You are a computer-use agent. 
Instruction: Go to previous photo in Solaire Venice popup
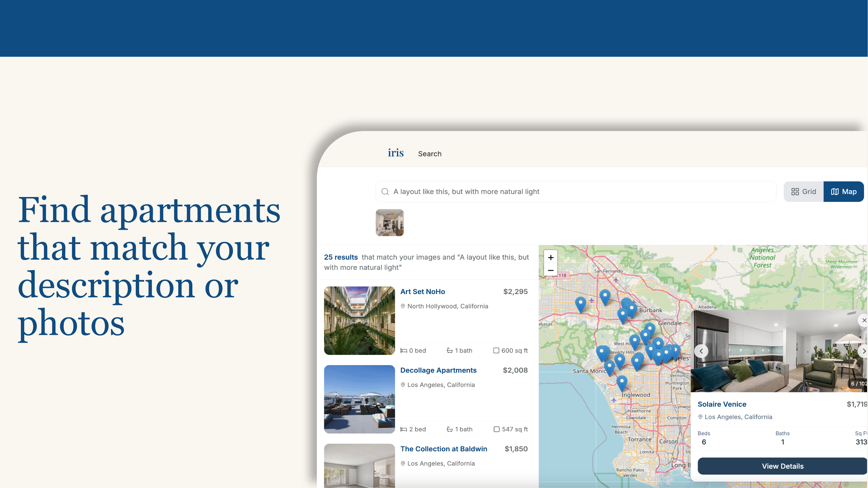coord(701,351)
